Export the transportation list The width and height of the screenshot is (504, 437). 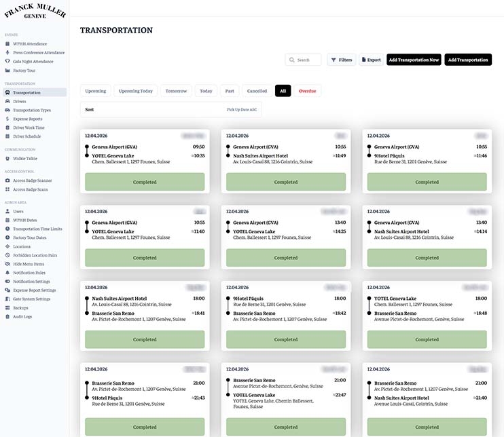(371, 60)
